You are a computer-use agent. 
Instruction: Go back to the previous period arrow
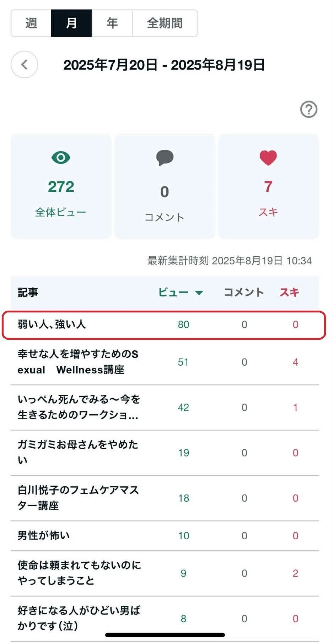(24, 65)
